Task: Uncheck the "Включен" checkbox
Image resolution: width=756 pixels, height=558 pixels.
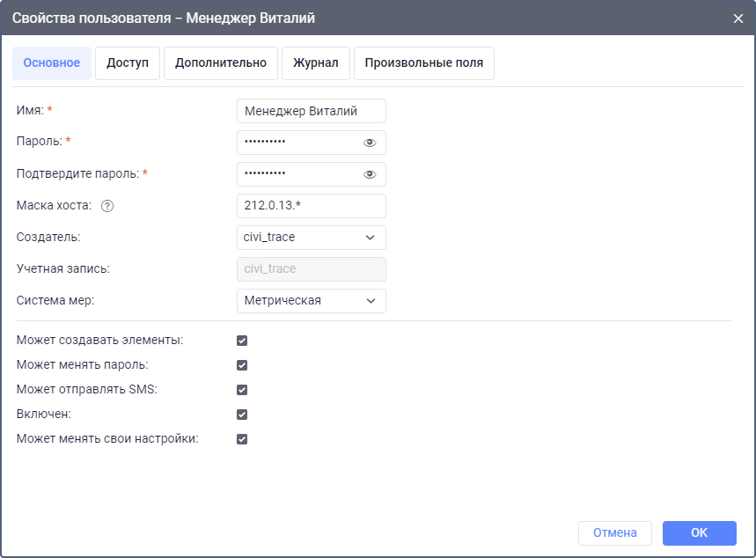Action: pyautogui.click(x=242, y=415)
